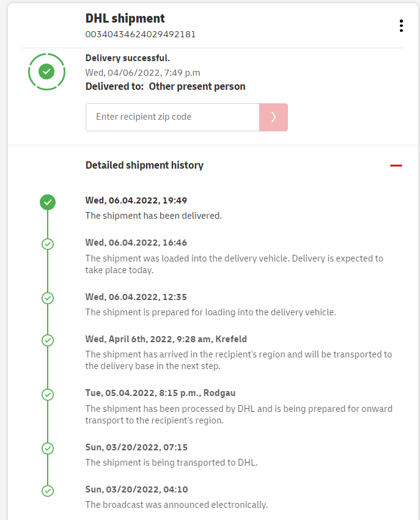Click the Delivery successful status text
Viewport: 420px width, 520px height.
(x=128, y=59)
